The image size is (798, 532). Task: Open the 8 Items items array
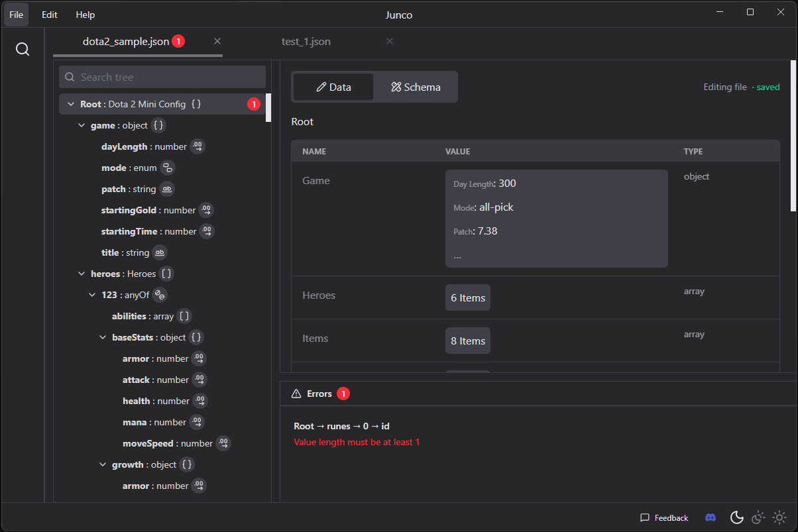pyautogui.click(x=468, y=341)
